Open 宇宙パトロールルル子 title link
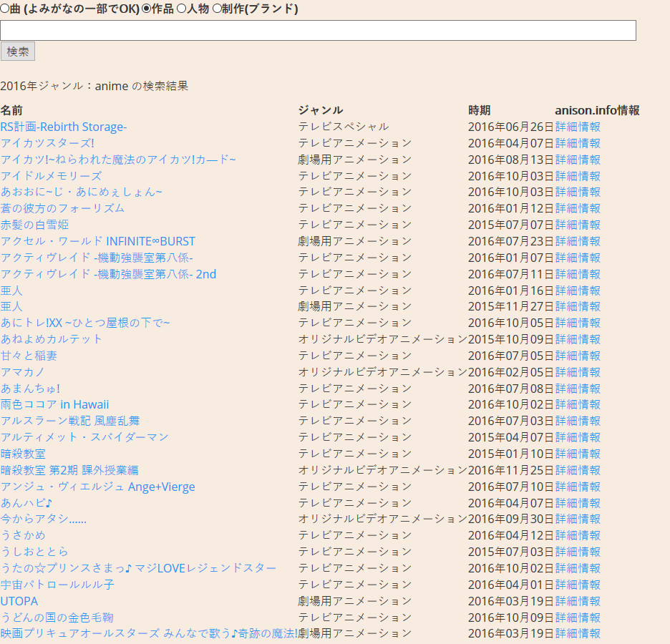The width and height of the screenshot is (670, 644). (x=57, y=585)
